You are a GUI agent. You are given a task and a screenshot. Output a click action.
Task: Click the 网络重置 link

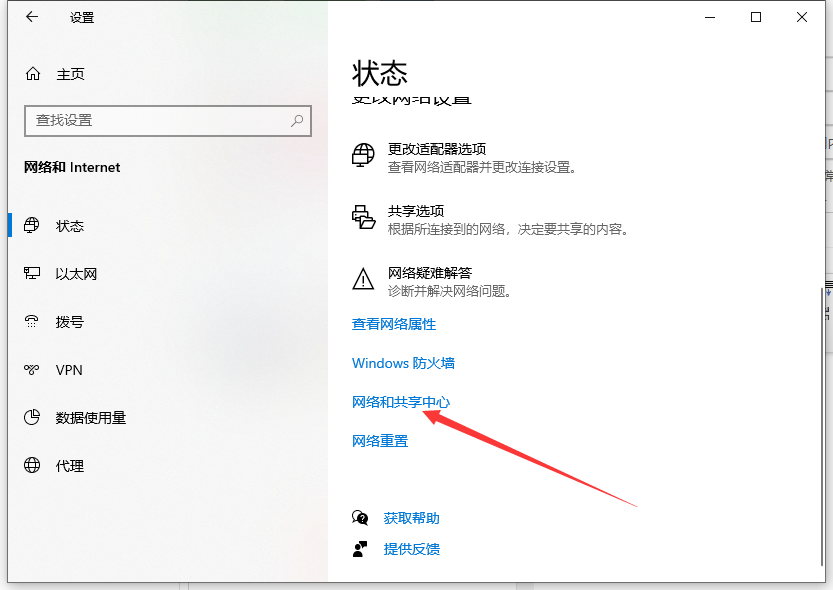pyautogui.click(x=380, y=441)
